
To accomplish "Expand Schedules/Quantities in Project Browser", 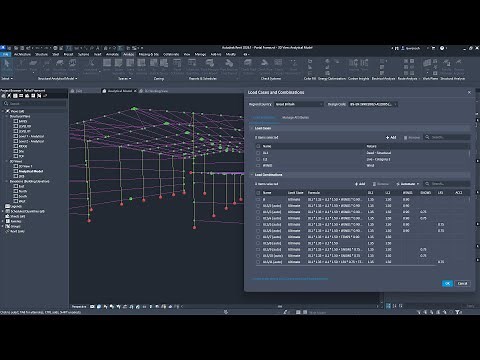I will (x=3, y=211).
